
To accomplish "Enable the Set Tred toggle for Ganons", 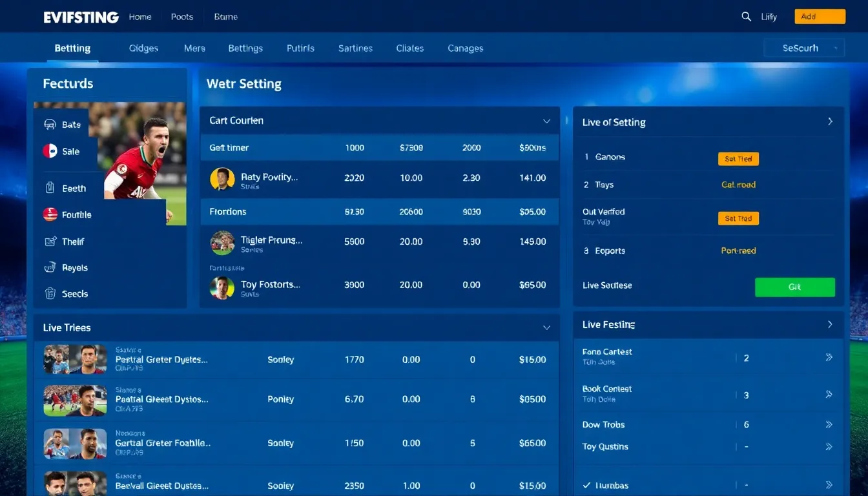I will pyautogui.click(x=738, y=158).
